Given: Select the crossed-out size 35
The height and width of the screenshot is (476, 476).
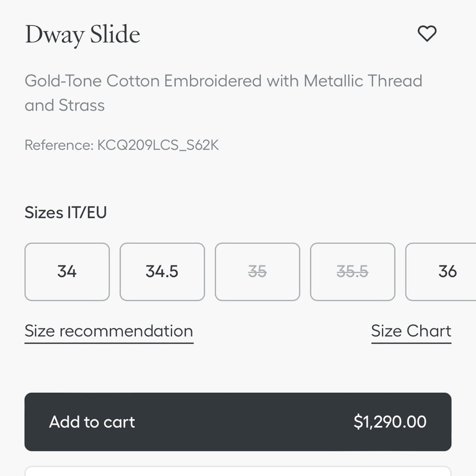Looking at the screenshot, I should pos(258,272).
